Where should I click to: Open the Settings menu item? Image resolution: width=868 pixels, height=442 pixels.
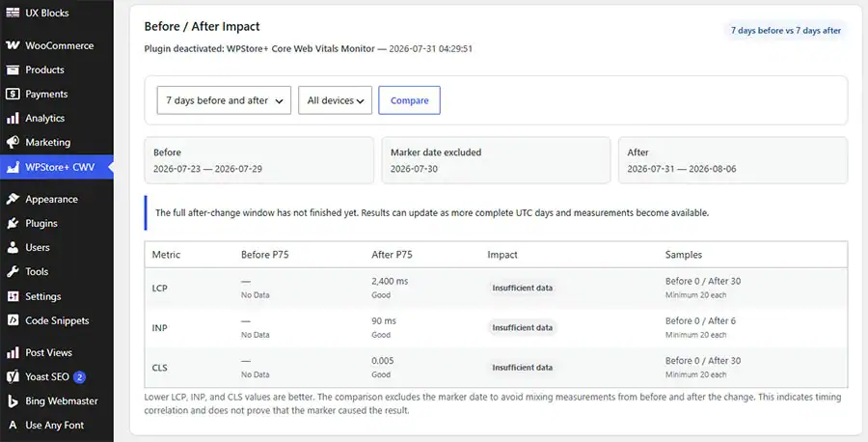point(57,296)
